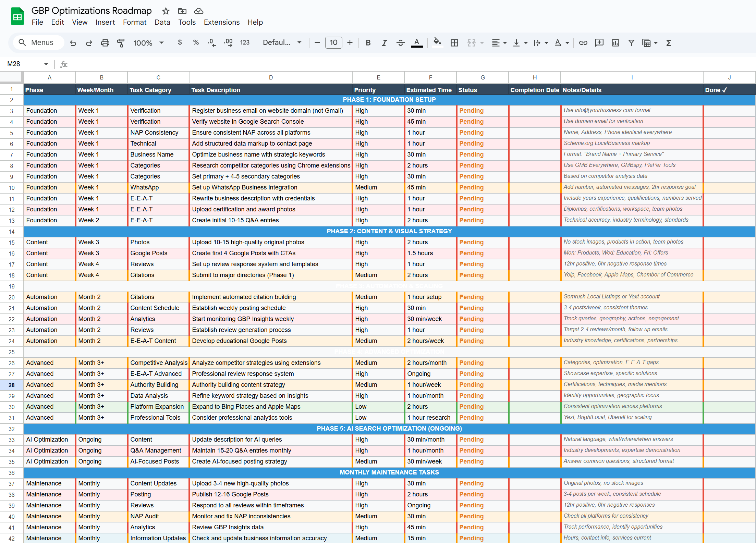Select row 28 header
The height and width of the screenshot is (543, 756).
point(12,385)
